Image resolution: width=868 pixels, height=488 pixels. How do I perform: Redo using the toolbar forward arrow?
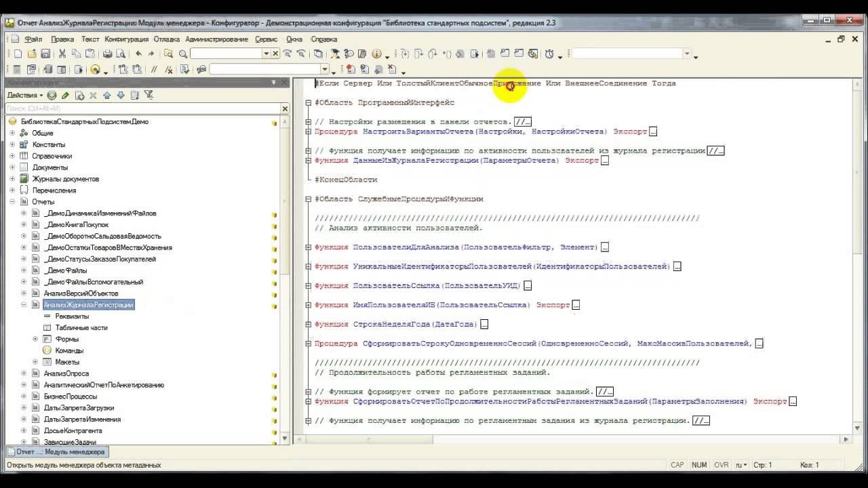[153, 54]
